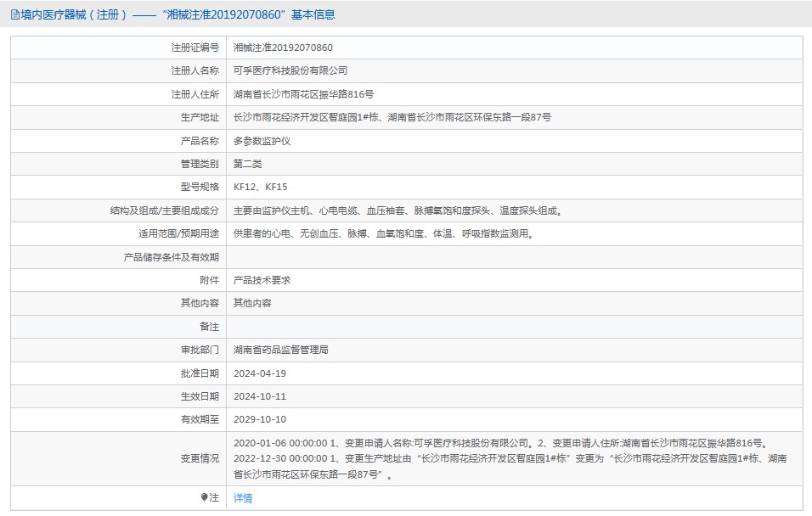Click the 注册证编号 label
Viewport: 812px width, 516px height.
coord(195,48)
